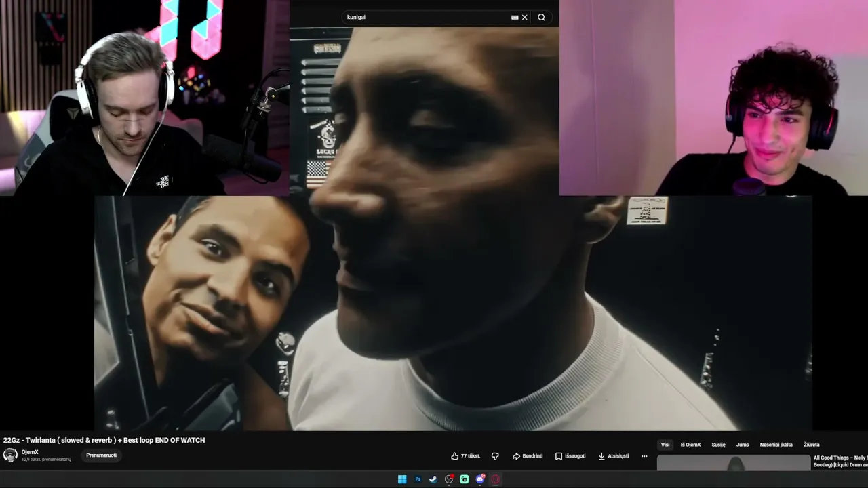Share the video via Bendrinti
The width and height of the screenshot is (868, 488).
(527, 456)
